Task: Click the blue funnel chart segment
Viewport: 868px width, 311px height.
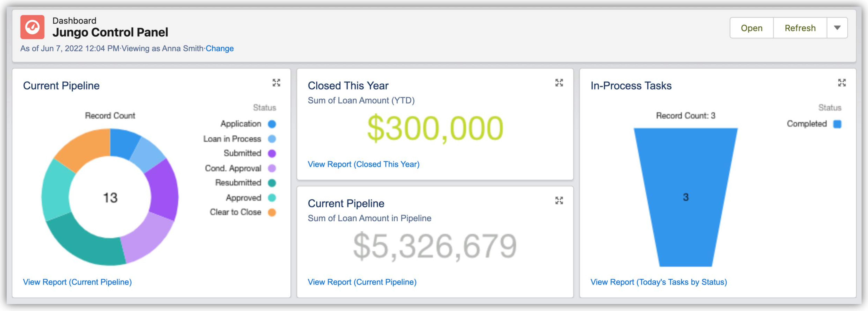Action: click(685, 175)
